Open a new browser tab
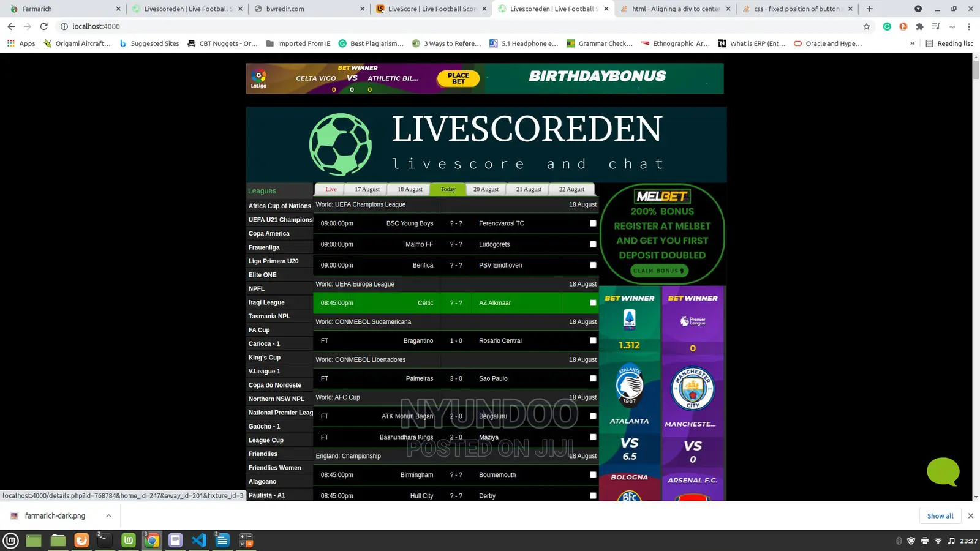The height and width of the screenshot is (551, 980). [x=870, y=9]
